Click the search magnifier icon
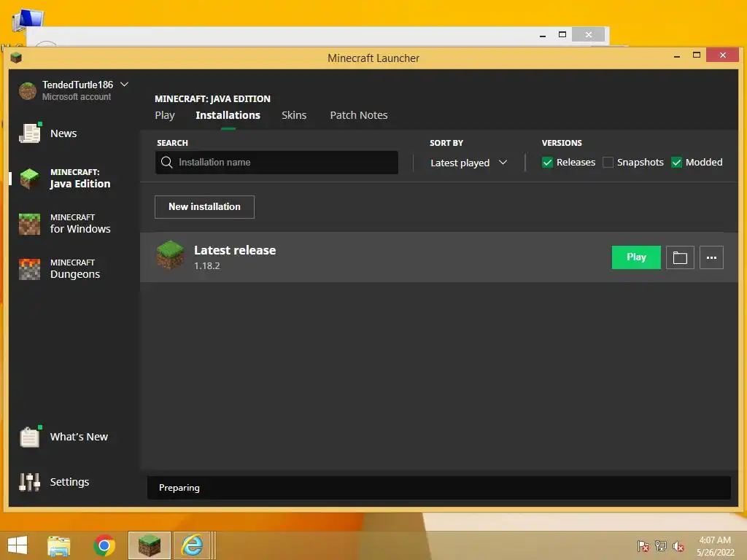747x560 pixels. [166, 163]
